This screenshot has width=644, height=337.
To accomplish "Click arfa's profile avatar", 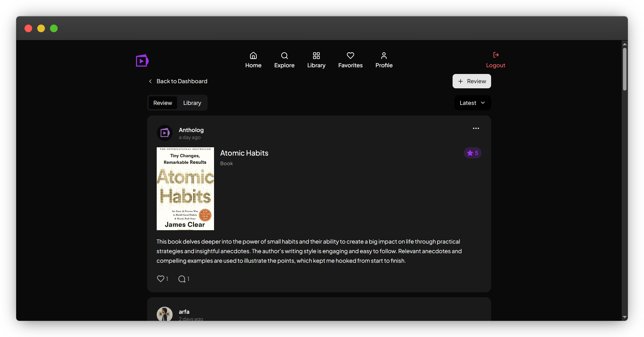I will point(165,314).
